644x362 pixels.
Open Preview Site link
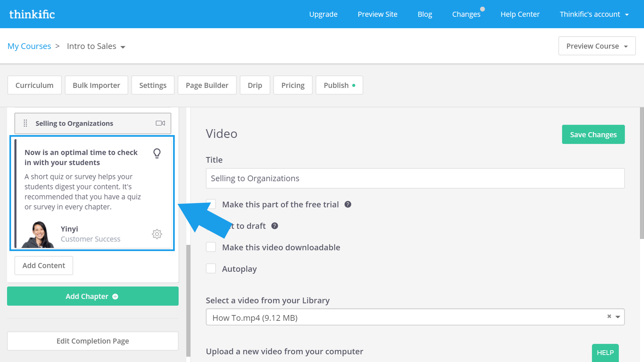pos(377,14)
